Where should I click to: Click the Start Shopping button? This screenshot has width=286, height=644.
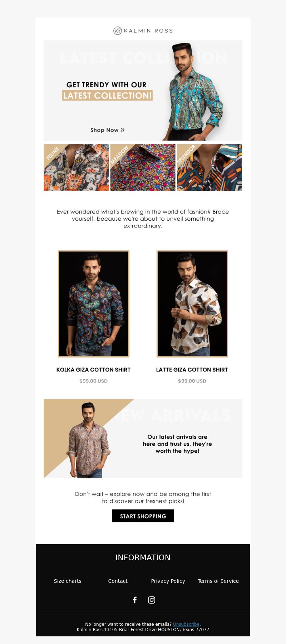point(143,516)
